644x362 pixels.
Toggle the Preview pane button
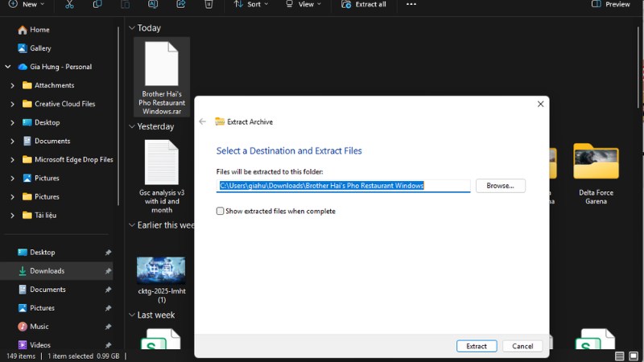click(x=611, y=4)
